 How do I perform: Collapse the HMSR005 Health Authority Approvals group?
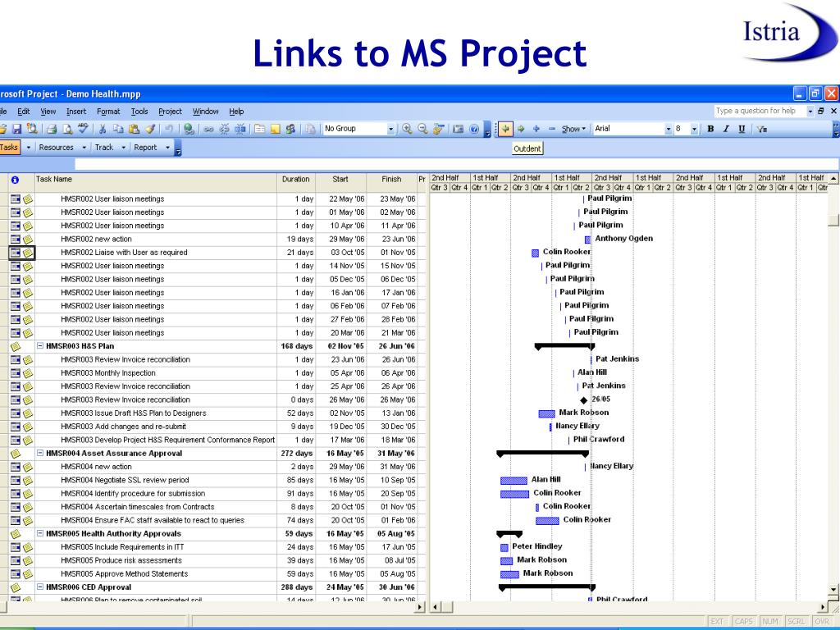pos(39,533)
